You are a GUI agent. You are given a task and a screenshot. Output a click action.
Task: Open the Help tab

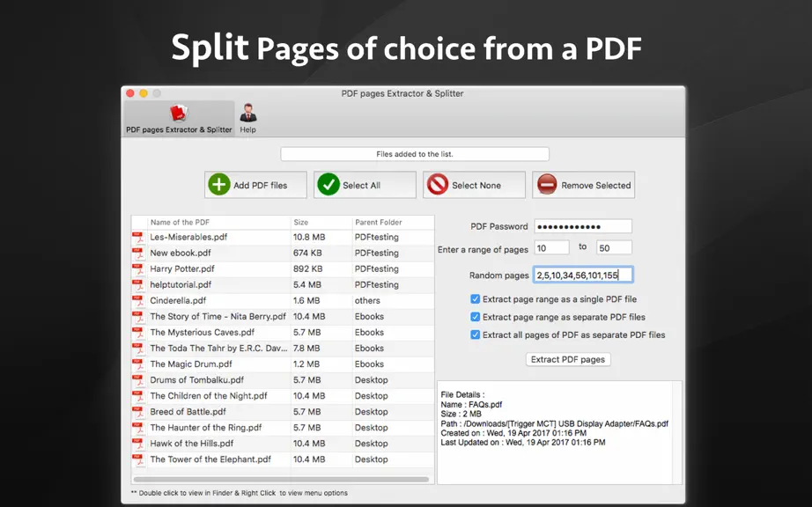pyautogui.click(x=248, y=119)
